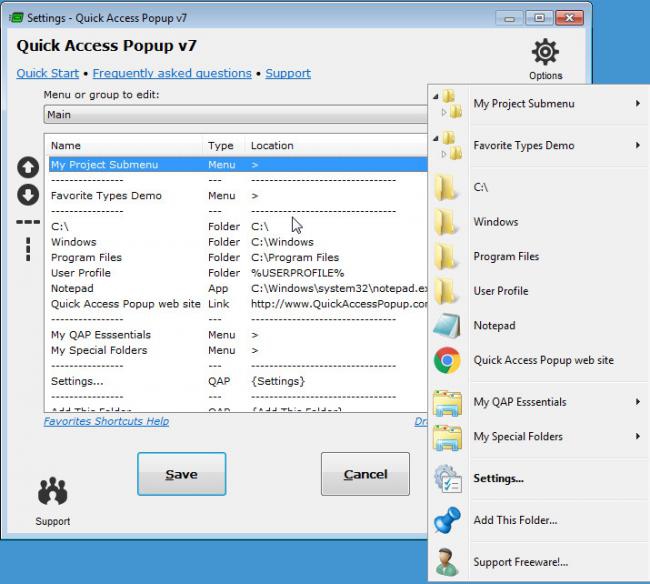
Task: Expand My Special Folders submenu arrow
Action: [638, 436]
